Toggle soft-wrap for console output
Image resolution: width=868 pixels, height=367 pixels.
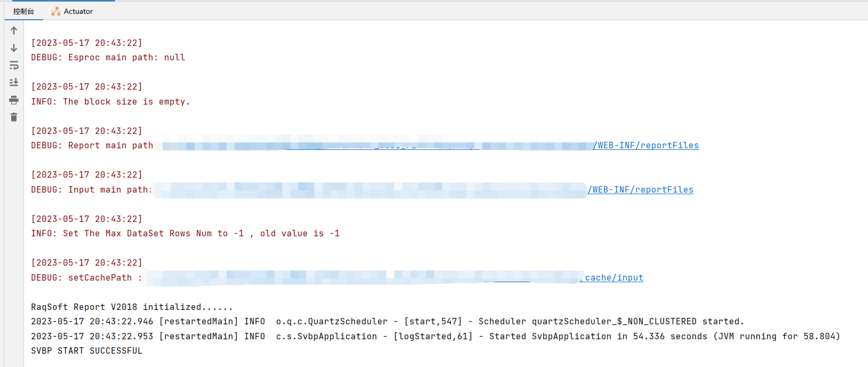point(14,66)
